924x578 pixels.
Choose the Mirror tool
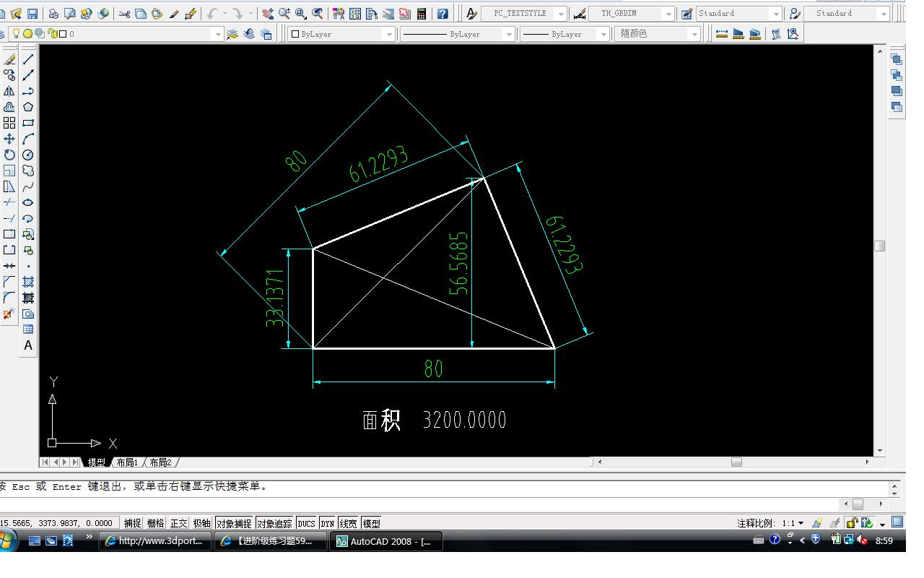9,91
